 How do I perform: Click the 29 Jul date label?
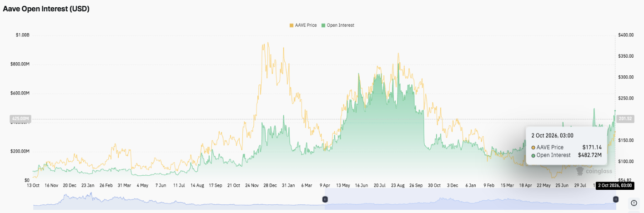(580, 185)
